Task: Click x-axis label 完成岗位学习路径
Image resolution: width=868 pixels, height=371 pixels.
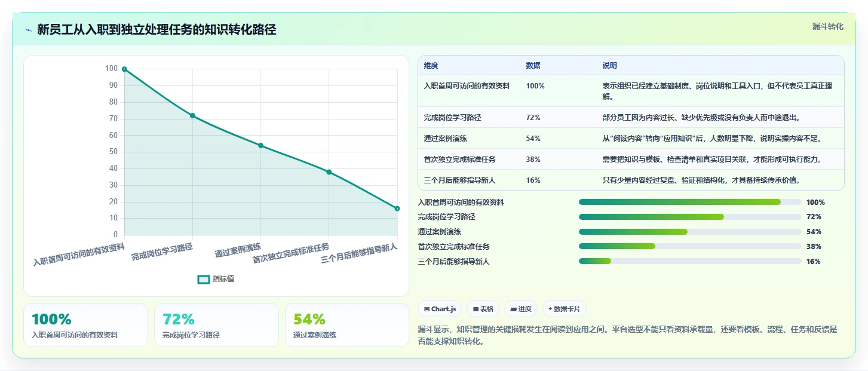Action: click(x=162, y=252)
